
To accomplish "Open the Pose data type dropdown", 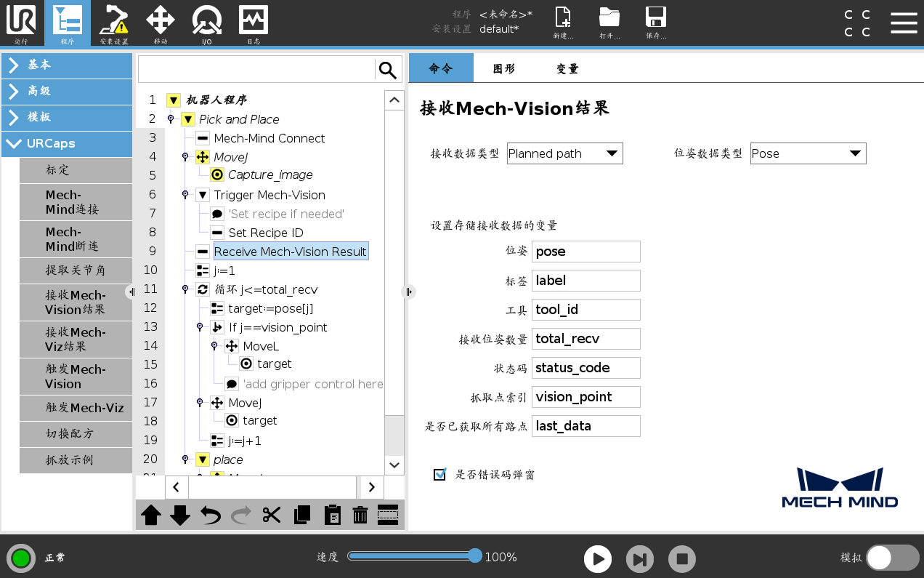I will 808,153.
